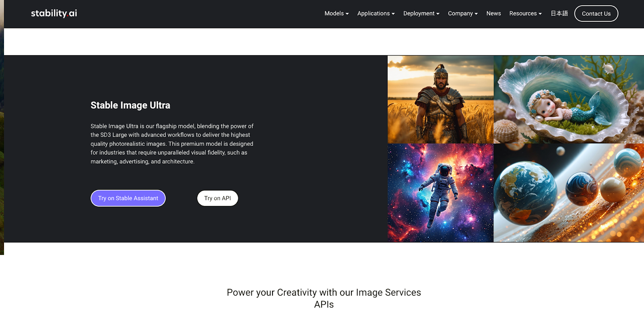Screen dimensions: 644x315
Task: Open the Company dropdown menu
Action: (x=462, y=14)
